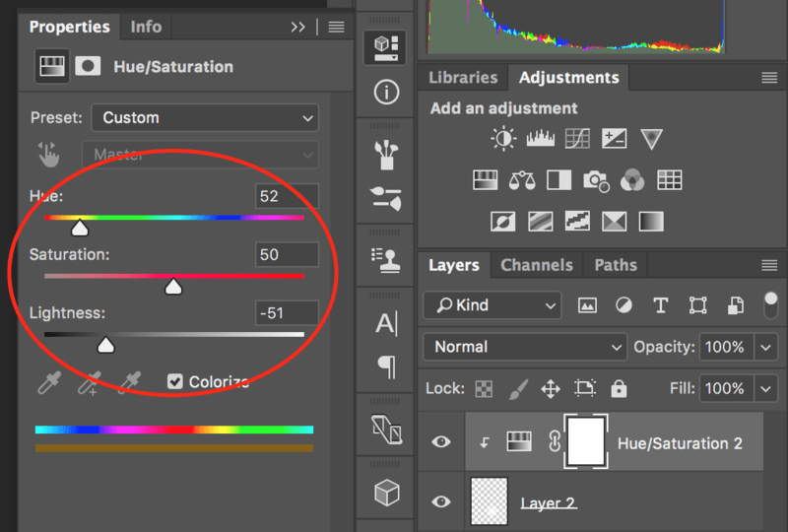The image size is (788, 532).
Task: Open the Preset Custom dropdown
Action: tap(205, 117)
